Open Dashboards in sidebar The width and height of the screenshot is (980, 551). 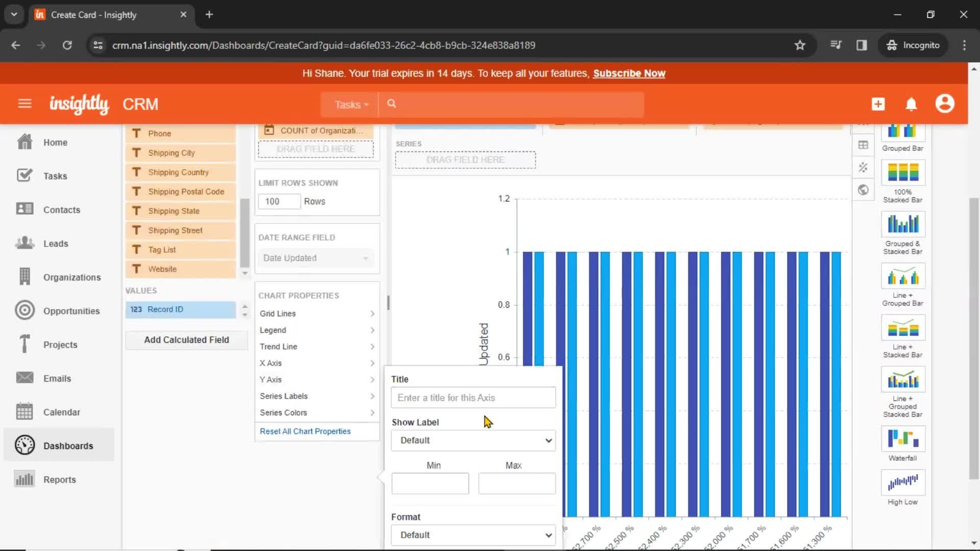[x=59, y=445]
